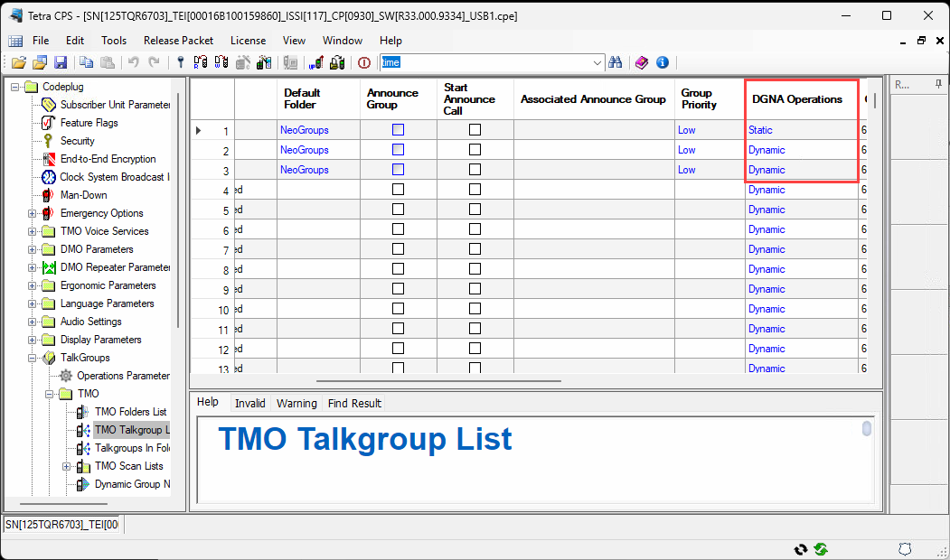Image resolution: width=950 pixels, height=560 pixels.
Task: Open the search text dropdown arrow
Action: click(x=597, y=62)
